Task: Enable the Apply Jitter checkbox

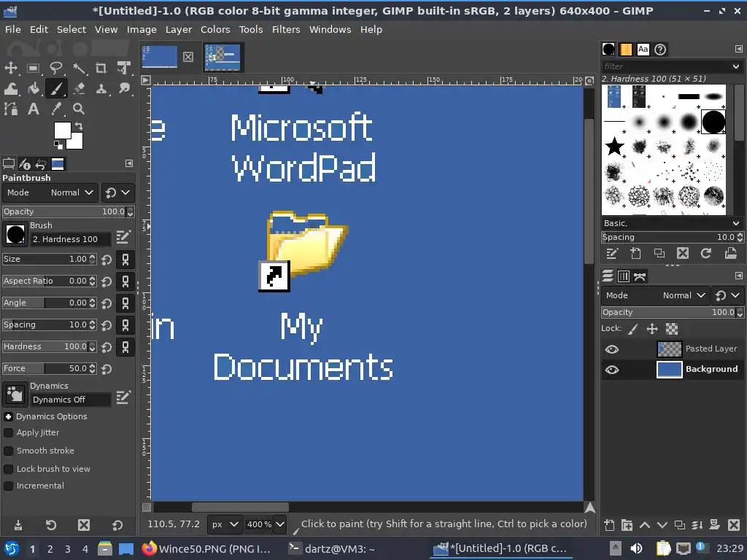Action: pyautogui.click(x=8, y=432)
